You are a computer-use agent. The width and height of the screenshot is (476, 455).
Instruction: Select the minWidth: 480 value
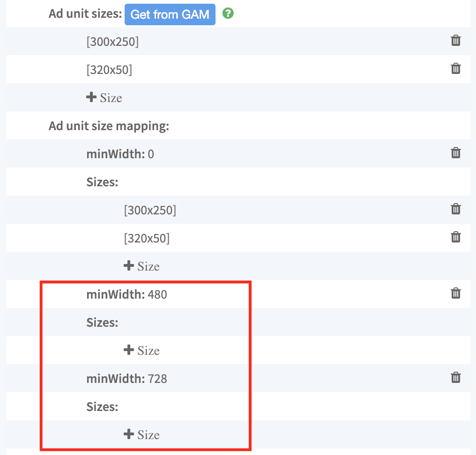click(x=157, y=295)
